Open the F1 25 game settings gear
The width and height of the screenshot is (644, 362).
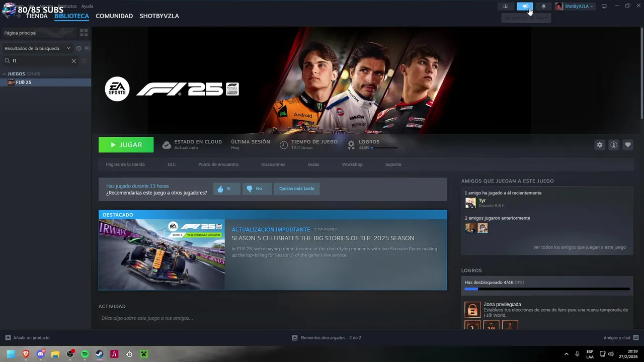(599, 145)
